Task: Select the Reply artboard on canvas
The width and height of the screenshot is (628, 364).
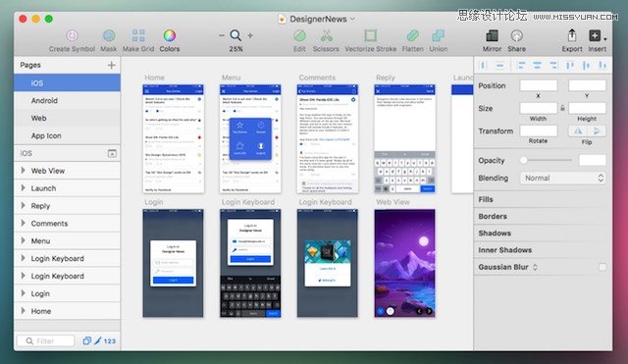Action: point(404,138)
